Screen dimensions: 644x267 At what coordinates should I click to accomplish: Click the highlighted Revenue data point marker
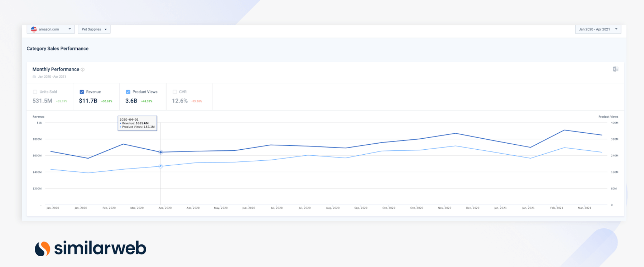click(x=160, y=152)
